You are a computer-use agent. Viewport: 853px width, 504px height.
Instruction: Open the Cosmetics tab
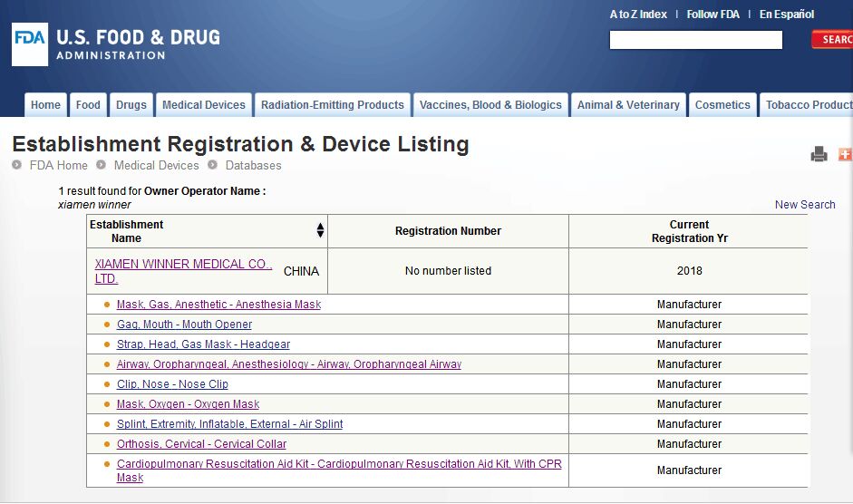point(722,104)
